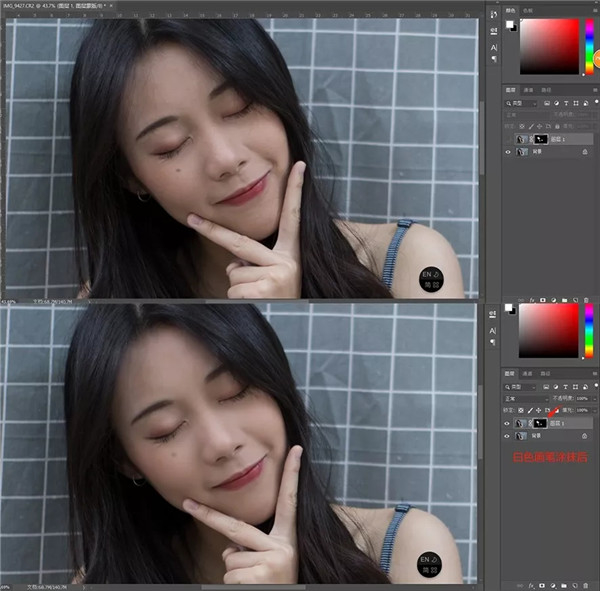The height and width of the screenshot is (591, 600).
Task: Switch to 通道 Channels tab in upper panel
Action: (x=528, y=90)
